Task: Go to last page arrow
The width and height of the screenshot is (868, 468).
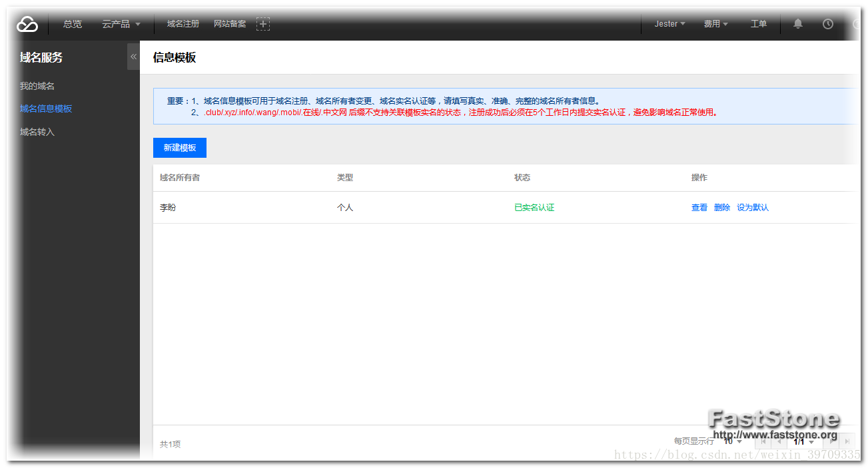Action: (847, 441)
